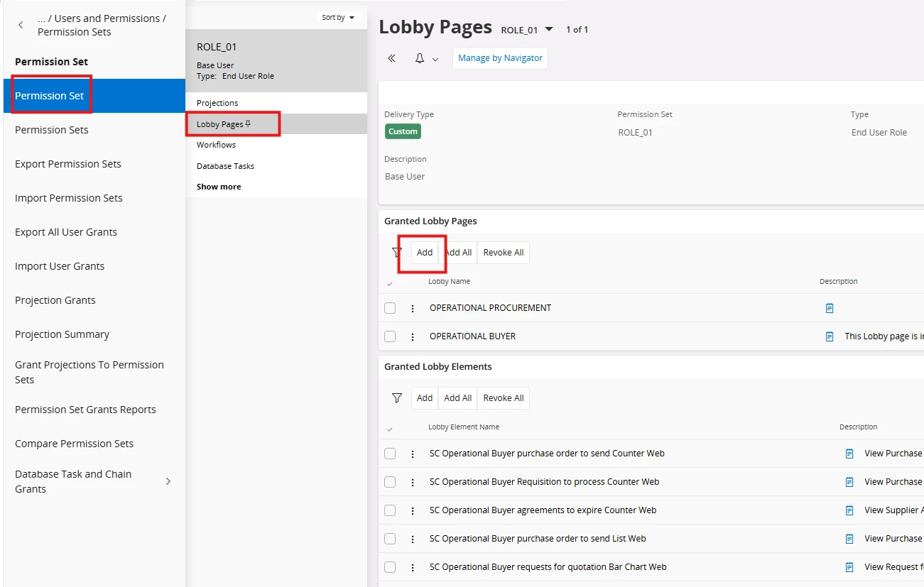The height and width of the screenshot is (587, 924).
Task: Open the Sort by dropdown
Action: click(338, 18)
